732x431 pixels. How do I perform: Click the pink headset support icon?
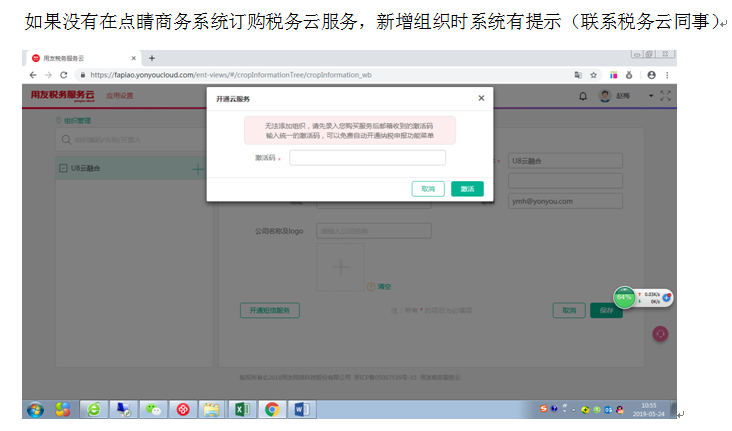coord(660,333)
